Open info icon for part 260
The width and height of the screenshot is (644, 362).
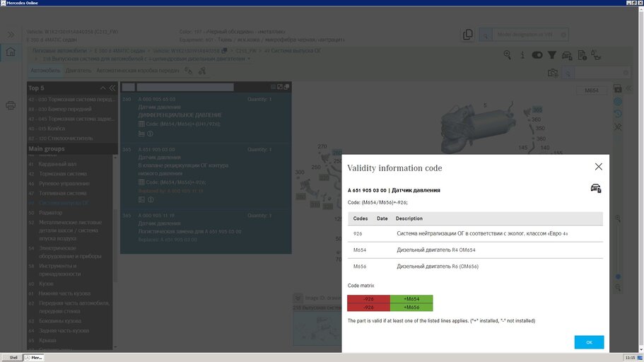151,134
